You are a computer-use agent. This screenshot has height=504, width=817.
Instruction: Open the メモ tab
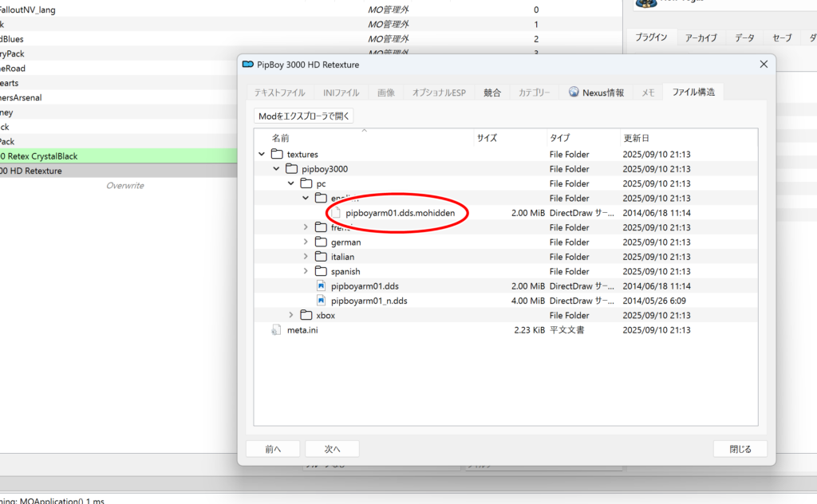pyautogui.click(x=649, y=93)
